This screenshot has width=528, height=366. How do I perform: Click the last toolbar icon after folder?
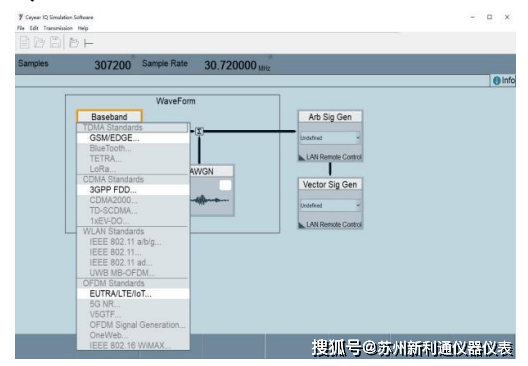tap(89, 43)
